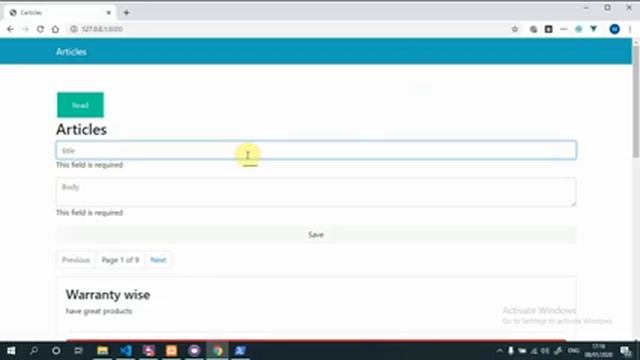Click the Articles navbar brand link
The height and width of the screenshot is (360, 640).
(71, 52)
